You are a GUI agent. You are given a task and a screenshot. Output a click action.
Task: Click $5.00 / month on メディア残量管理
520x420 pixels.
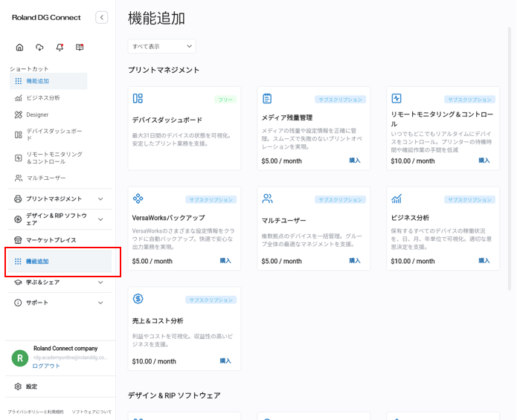click(x=281, y=161)
